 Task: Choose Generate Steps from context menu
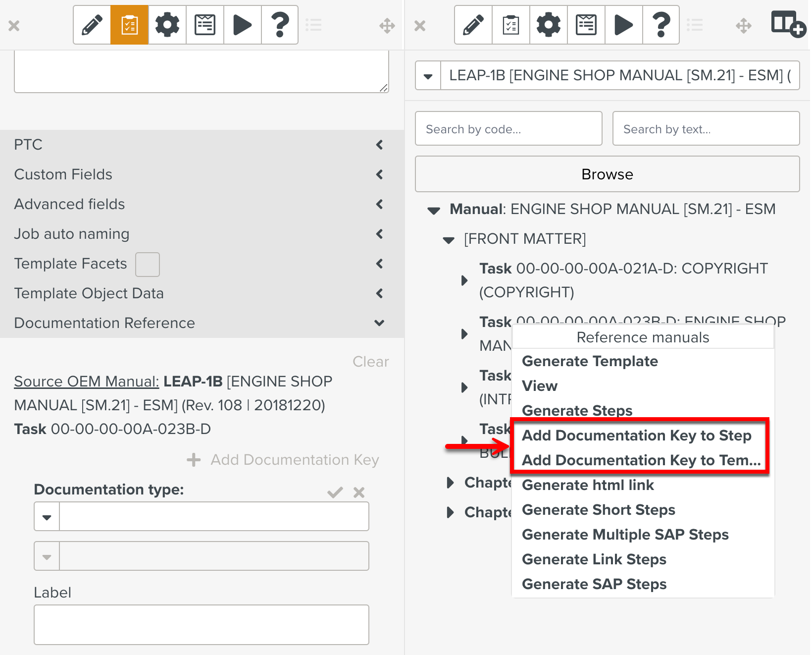[x=577, y=411]
